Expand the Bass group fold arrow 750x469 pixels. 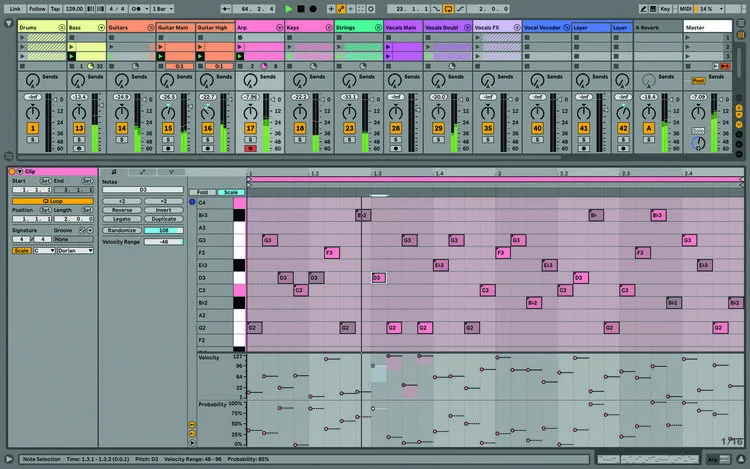[x=101, y=28]
